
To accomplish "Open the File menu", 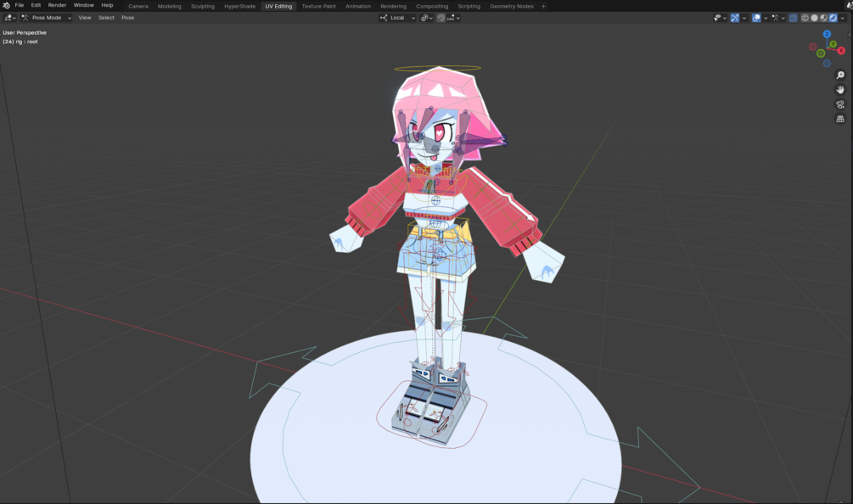I will 19,5.
